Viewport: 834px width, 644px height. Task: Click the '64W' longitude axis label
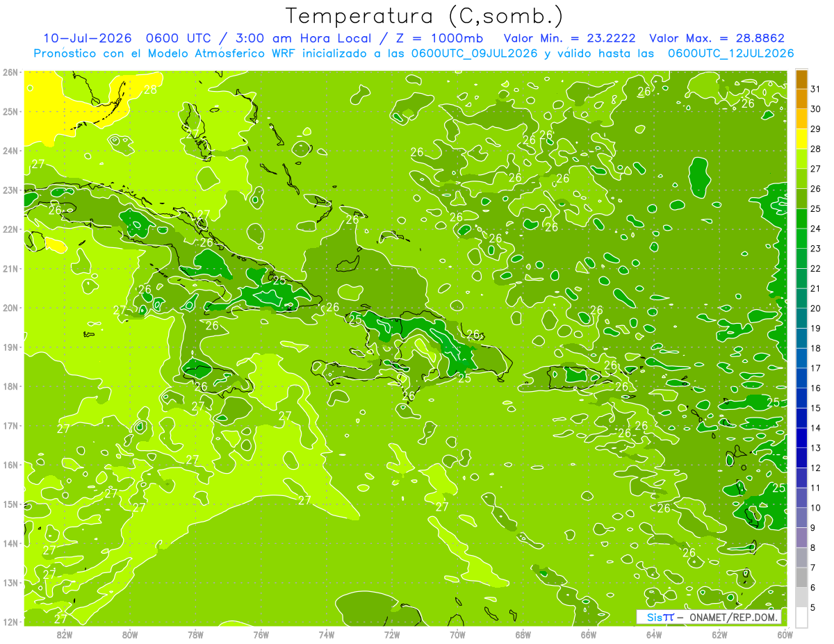pos(654,634)
